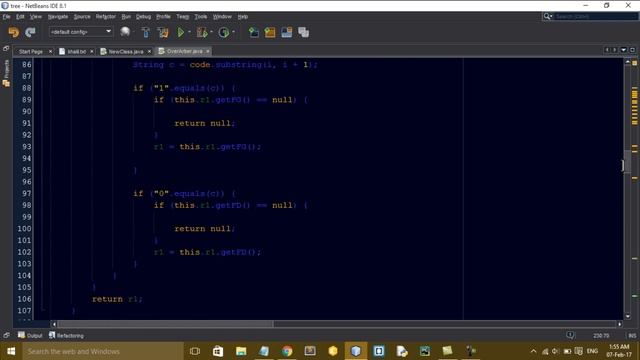640x360 pixels.
Task: Click the Profile Project icon
Action: pyautogui.click(x=224, y=32)
